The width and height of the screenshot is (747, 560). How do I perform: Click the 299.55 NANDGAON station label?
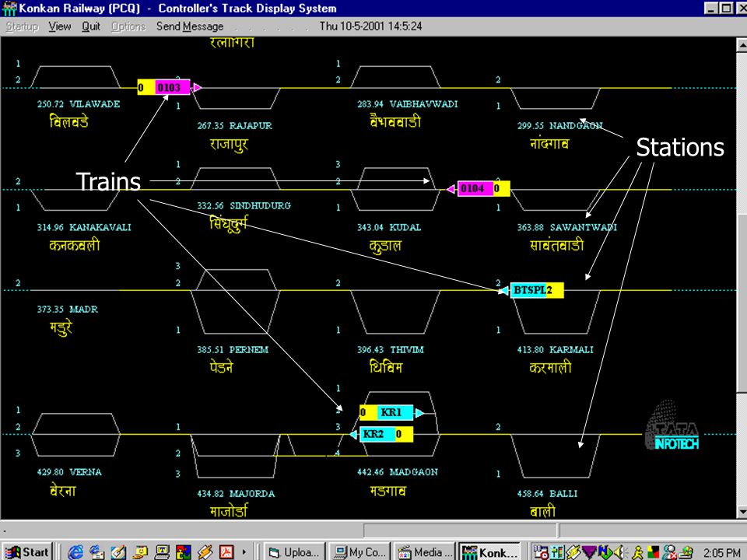pyautogui.click(x=559, y=126)
